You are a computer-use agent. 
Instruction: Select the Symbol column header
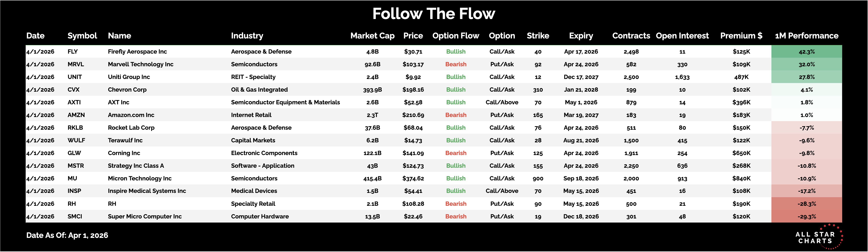82,36
